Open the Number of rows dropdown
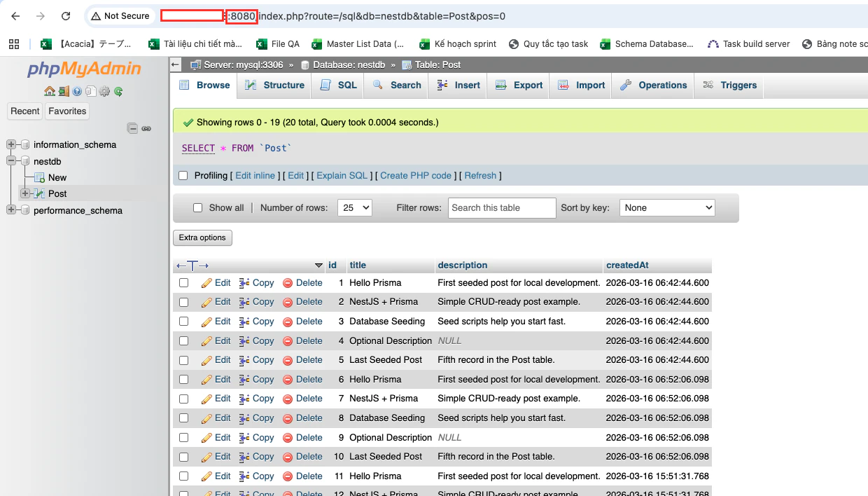The width and height of the screenshot is (868, 496). point(355,208)
